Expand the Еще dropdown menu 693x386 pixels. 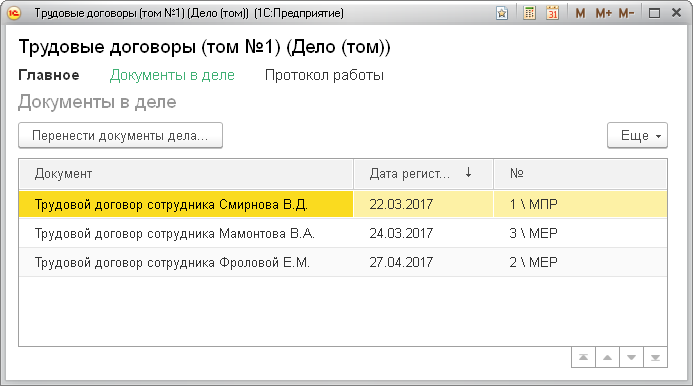tap(637, 135)
